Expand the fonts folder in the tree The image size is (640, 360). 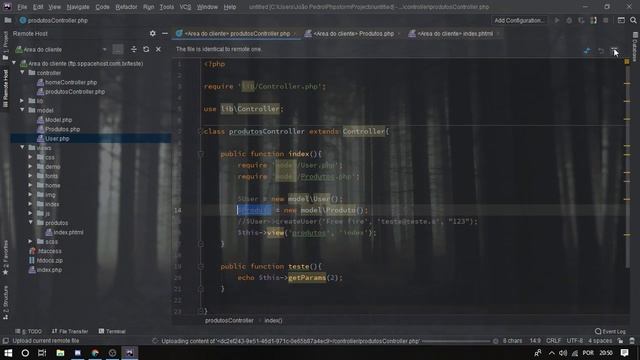click(x=31, y=176)
